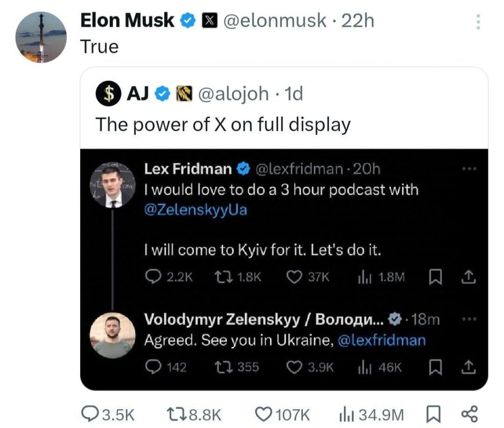This screenshot has width=504, height=428.
Task: Like Elon Musk's post with 107K likes
Action: click(x=263, y=414)
